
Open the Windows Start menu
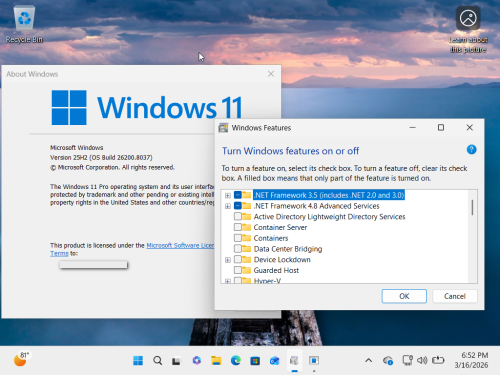click(x=138, y=360)
